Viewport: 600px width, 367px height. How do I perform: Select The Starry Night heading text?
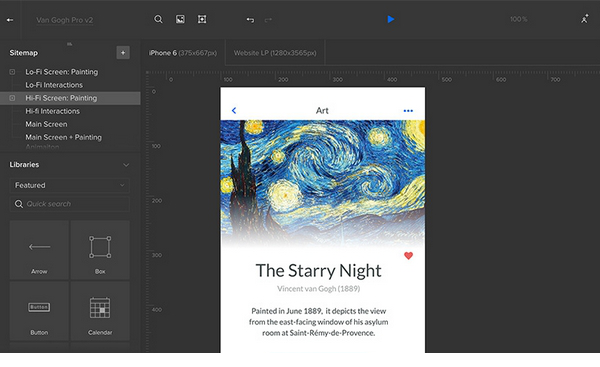tap(318, 271)
